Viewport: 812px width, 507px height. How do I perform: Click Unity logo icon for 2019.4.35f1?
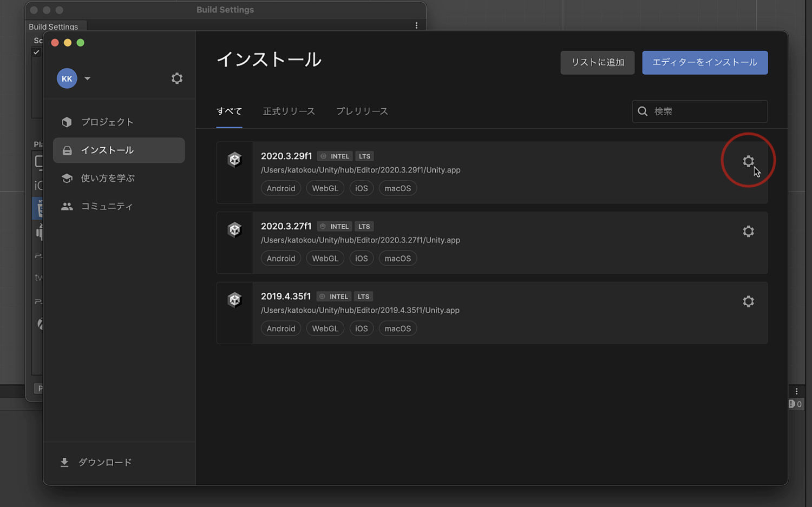point(234,300)
